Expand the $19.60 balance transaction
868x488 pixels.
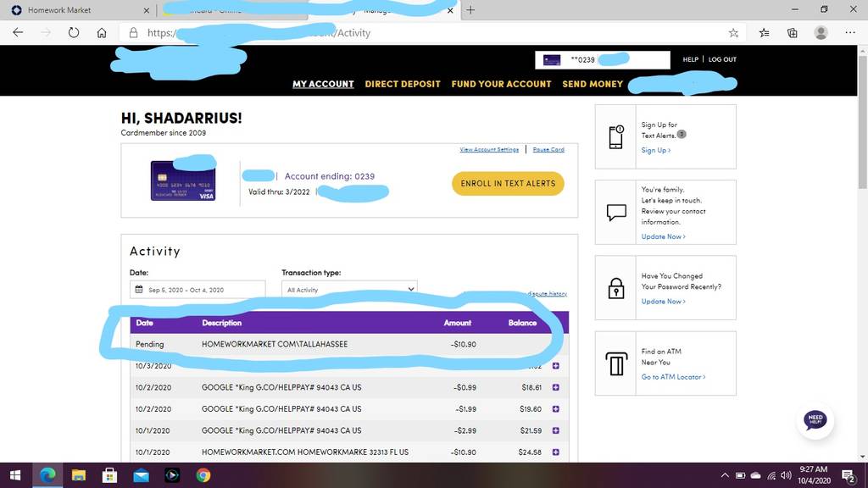(x=556, y=409)
